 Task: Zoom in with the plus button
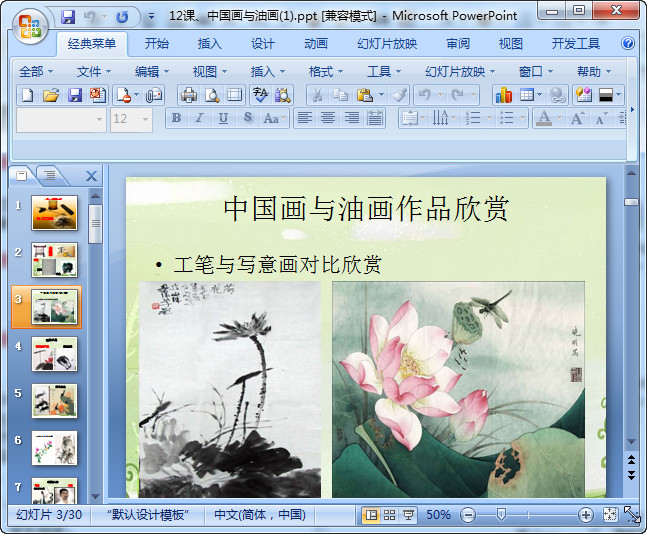click(x=586, y=515)
